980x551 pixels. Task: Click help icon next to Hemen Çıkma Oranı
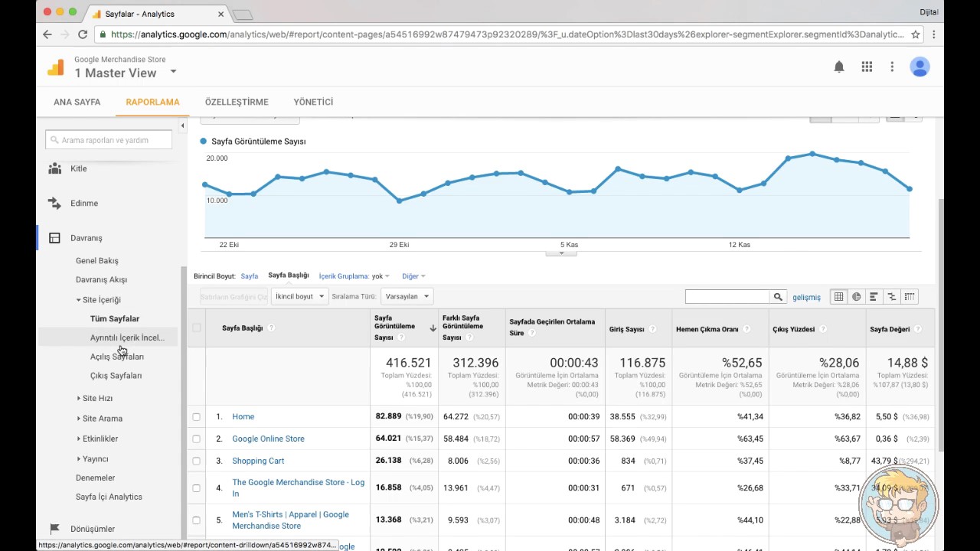[x=746, y=329]
